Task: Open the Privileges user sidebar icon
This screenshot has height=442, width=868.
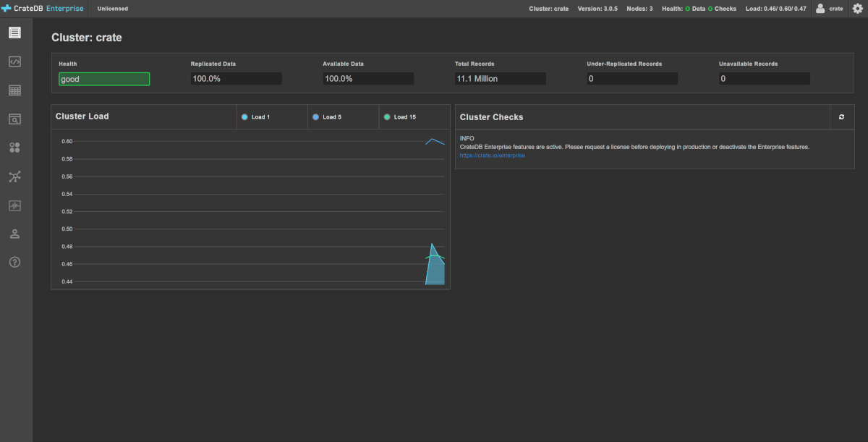Action: pos(15,234)
